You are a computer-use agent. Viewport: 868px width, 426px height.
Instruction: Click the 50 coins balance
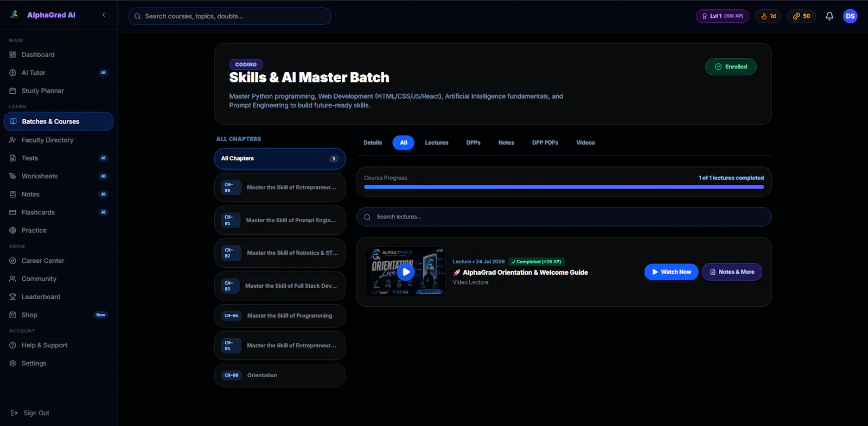pyautogui.click(x=801, y=16)
